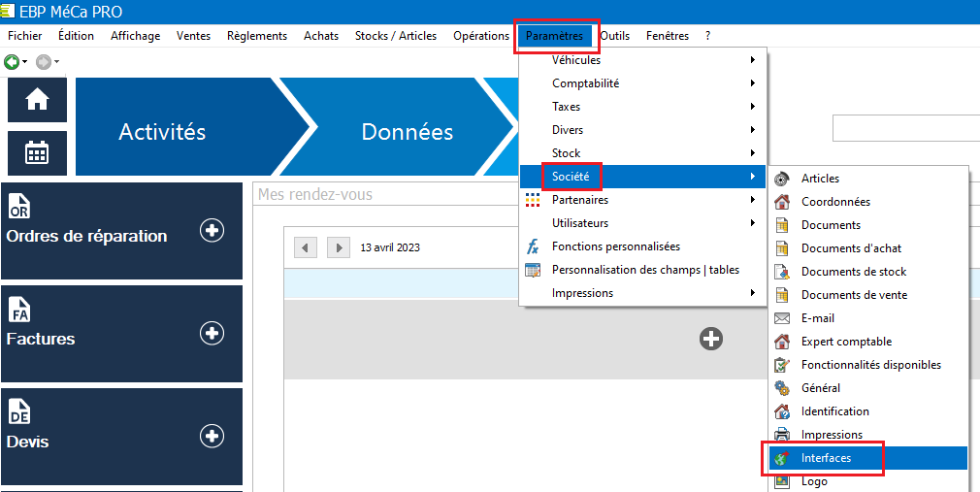Open the Stocks / Articles menu
Screen dimensions: 980x492
tap(396, 36)
